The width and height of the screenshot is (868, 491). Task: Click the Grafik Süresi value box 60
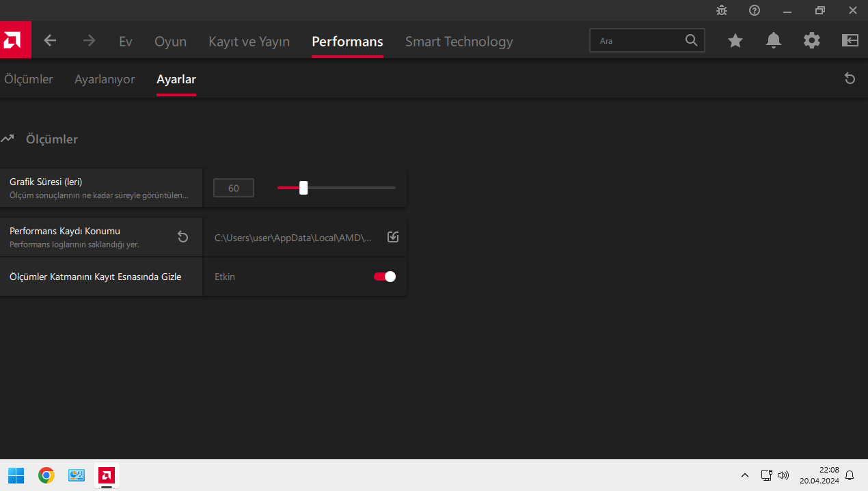234,188
